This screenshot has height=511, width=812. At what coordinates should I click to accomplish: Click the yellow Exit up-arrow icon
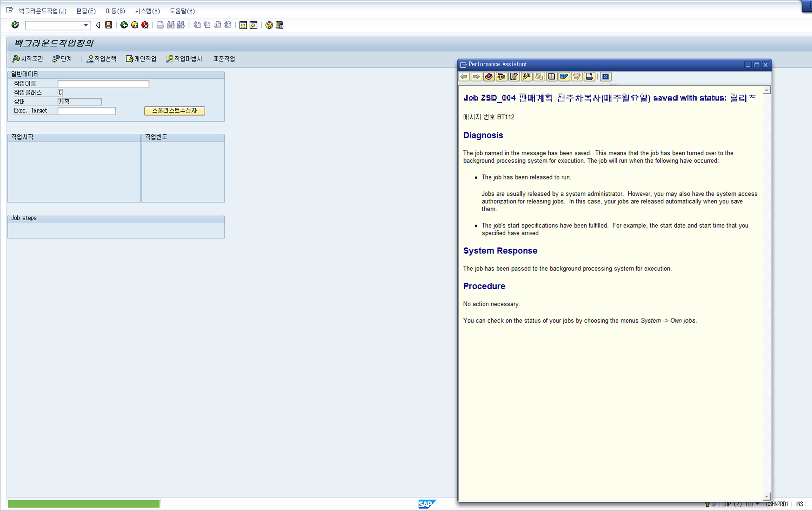(x=135, y=25)
